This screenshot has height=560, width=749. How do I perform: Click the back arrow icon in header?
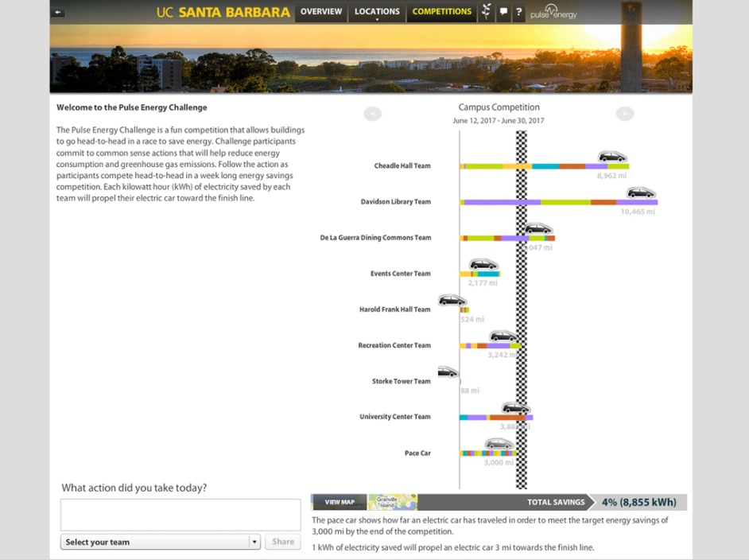click(x=58, y=13)
